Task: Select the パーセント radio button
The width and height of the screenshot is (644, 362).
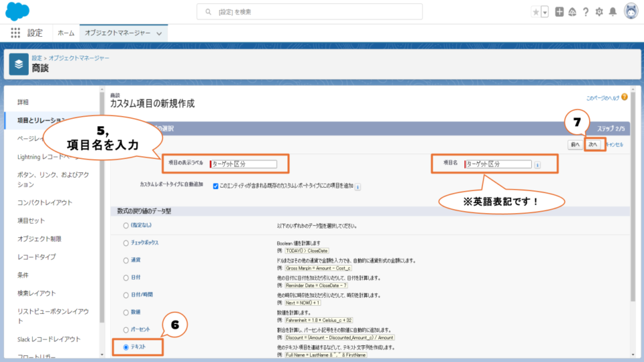Action: click(126, 330)
